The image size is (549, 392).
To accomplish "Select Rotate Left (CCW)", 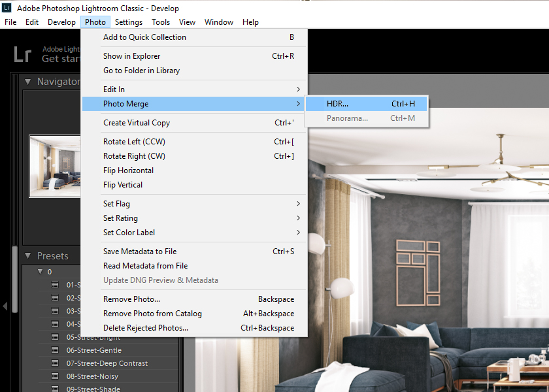I will 194,142.
